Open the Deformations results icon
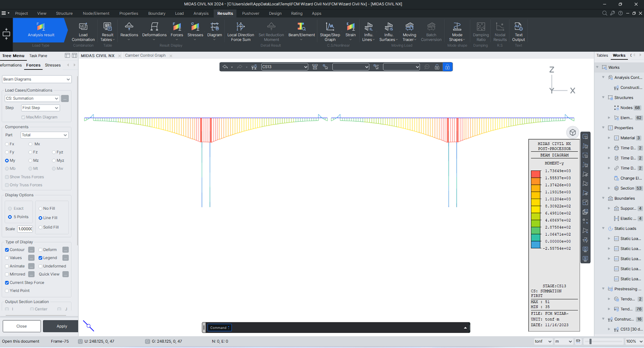 154,31
